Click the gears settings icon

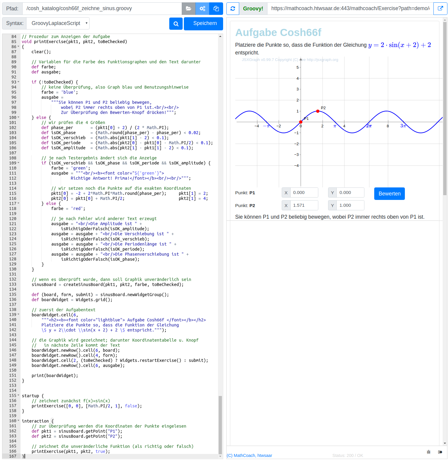point(202,9)
